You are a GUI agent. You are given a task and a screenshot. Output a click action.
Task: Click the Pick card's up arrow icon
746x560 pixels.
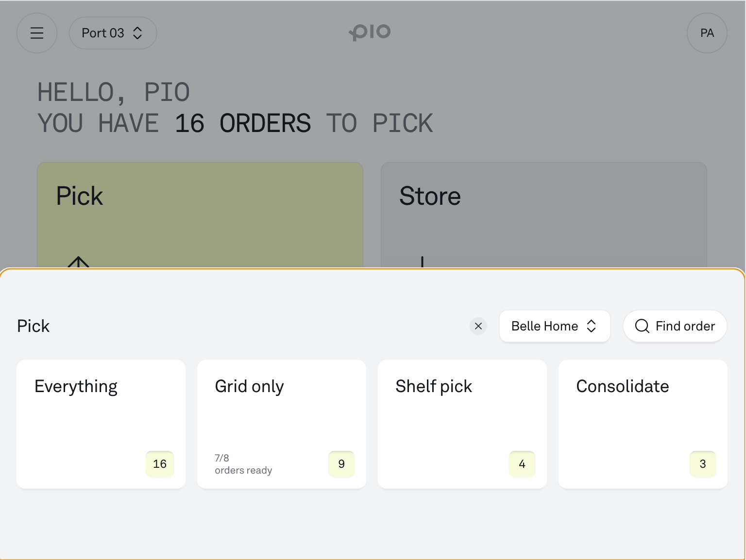(x=79, y=263)
